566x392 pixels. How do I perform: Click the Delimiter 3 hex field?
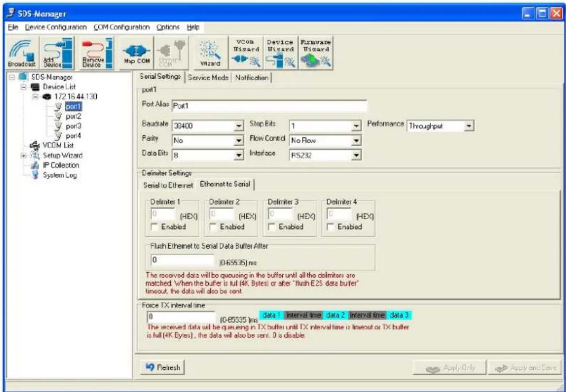(281, 213)
